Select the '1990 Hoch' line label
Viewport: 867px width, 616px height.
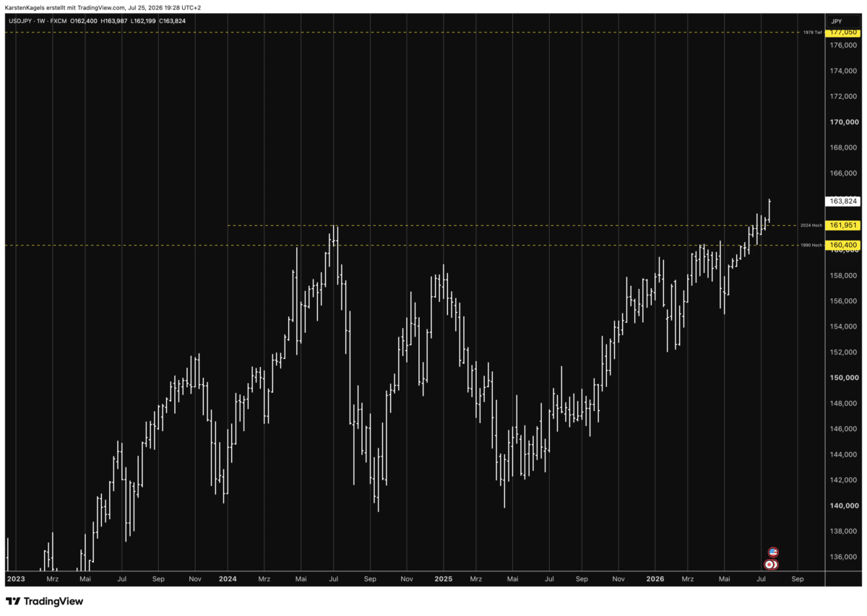click(812, 245)
